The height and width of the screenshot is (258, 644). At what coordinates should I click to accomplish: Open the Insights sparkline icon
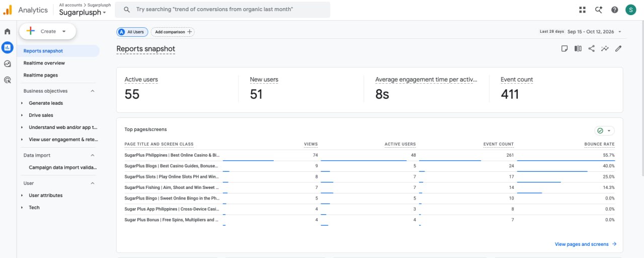(605, 48)
